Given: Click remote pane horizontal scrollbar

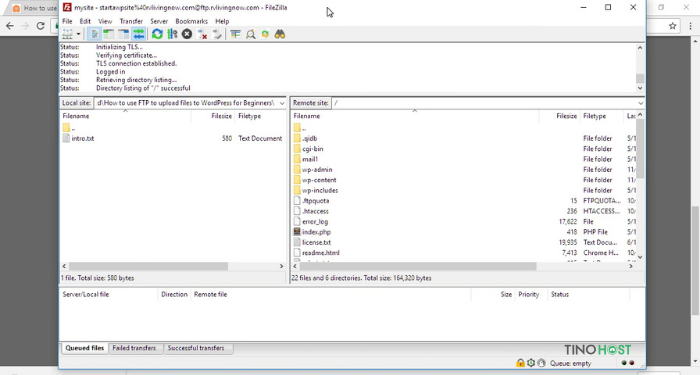Looking at the screenshot, I should coord(418,266).
